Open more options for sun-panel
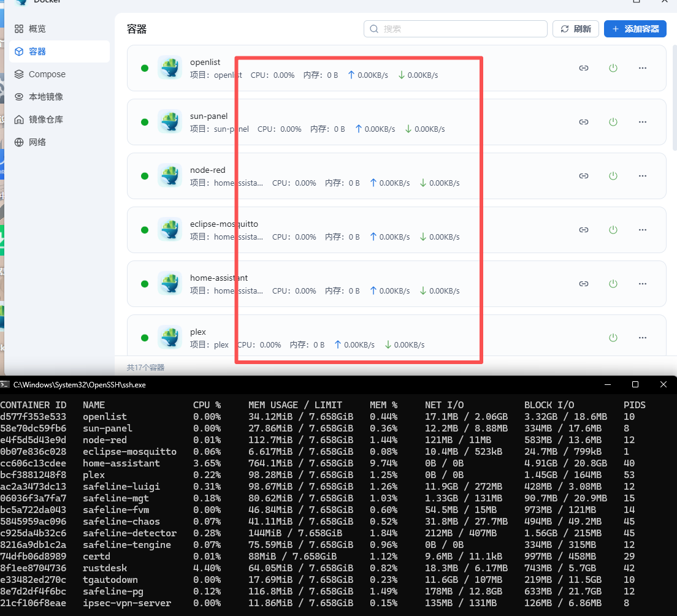This screenshot has height=616, width=677. [x=643, y=122]
